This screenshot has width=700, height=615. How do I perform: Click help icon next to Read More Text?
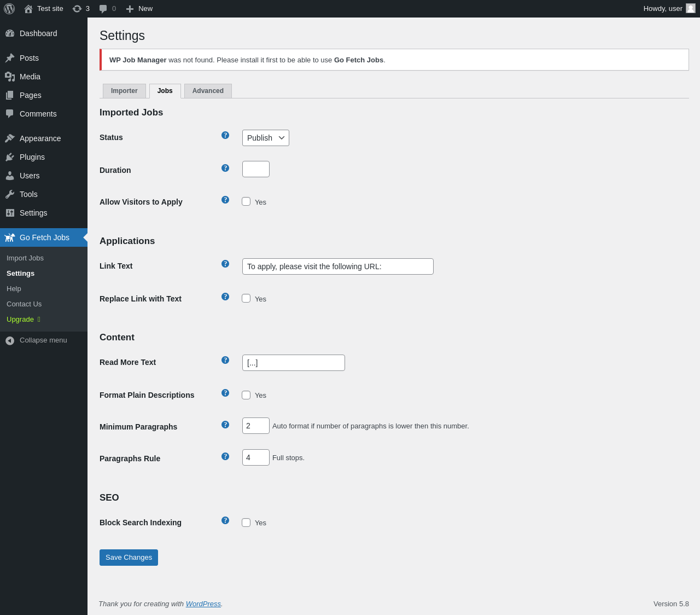(225, 360)
